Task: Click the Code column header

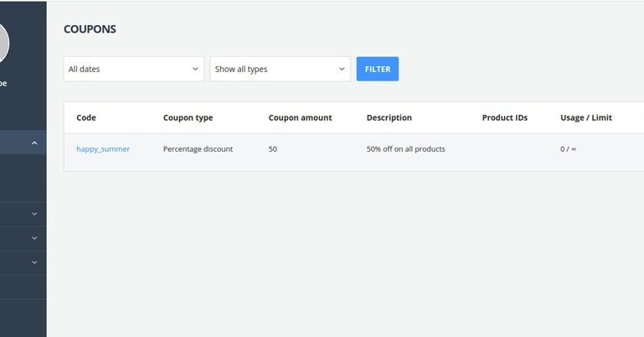Action: [x=86, y=117]
